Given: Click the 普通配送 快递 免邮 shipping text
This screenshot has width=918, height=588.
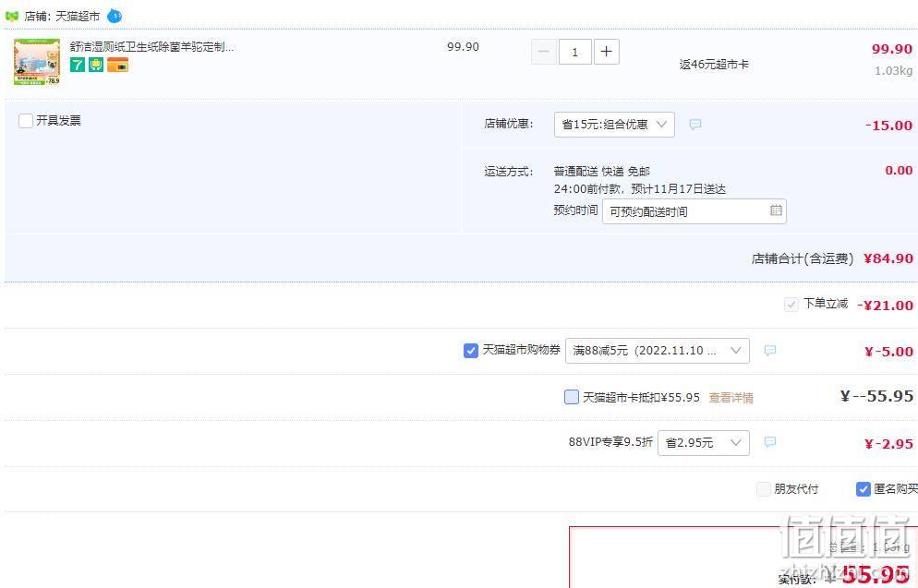Looking at the screenshot, I should pos(602,172).
